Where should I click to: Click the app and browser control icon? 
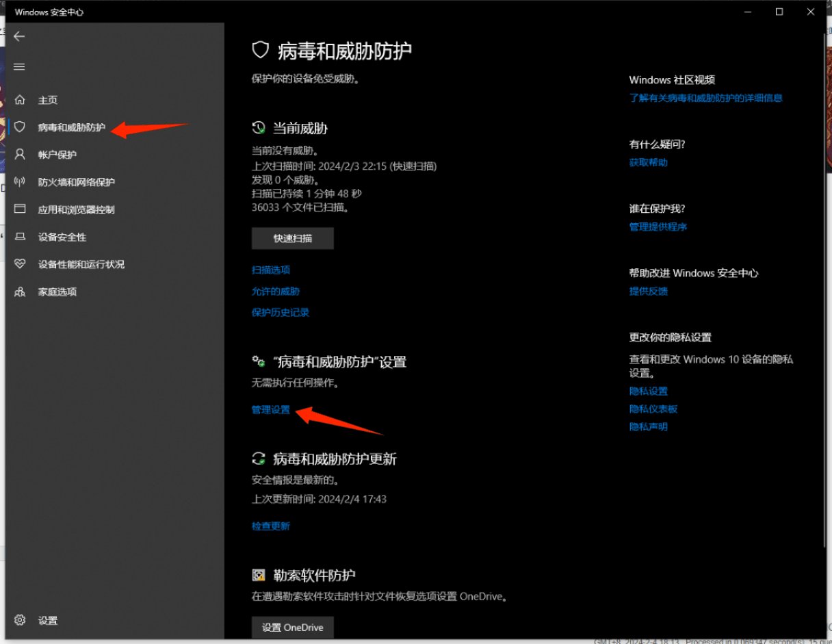click(x=20, y=209)
